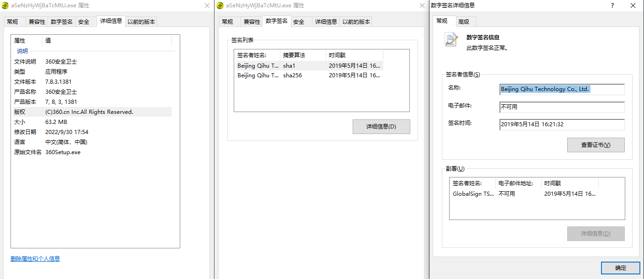Switch to the 高级 tab

pyautogui.click(x=464, y=21)
